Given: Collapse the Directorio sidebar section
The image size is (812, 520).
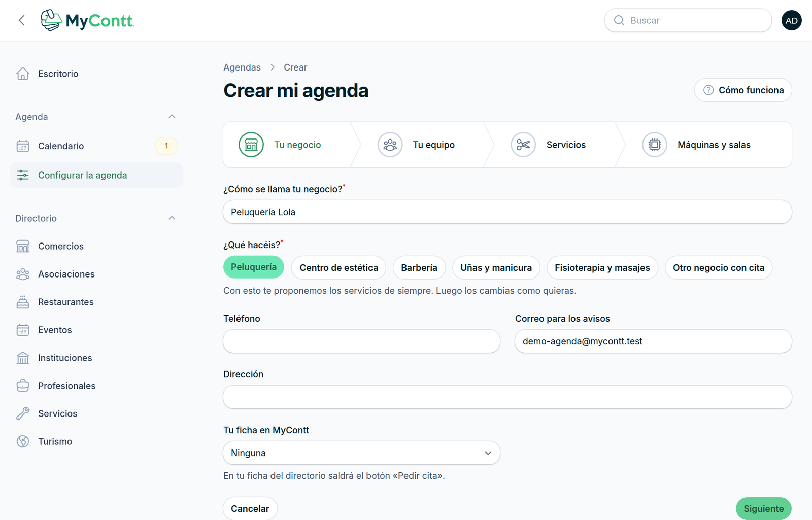Looking at the screenshot, I should 172,218.
